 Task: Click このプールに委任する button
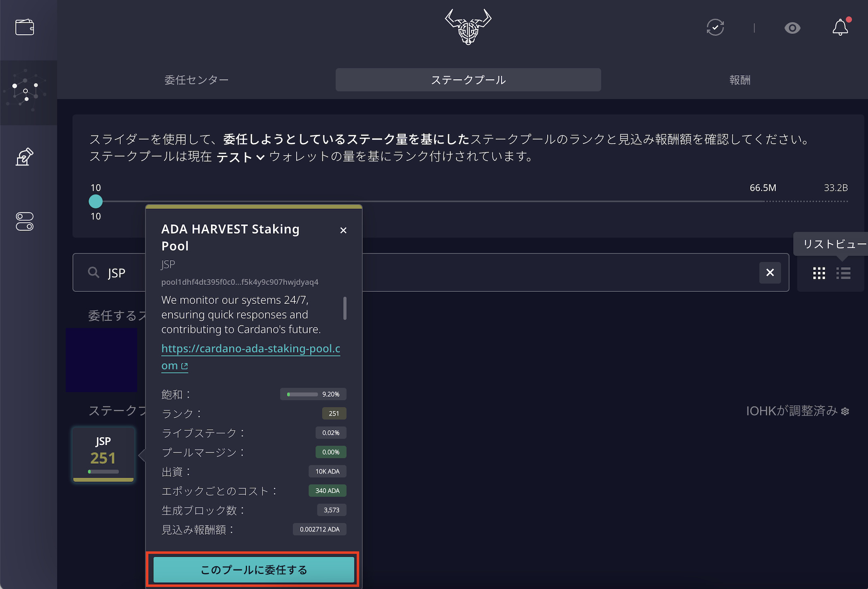(253, 570)
